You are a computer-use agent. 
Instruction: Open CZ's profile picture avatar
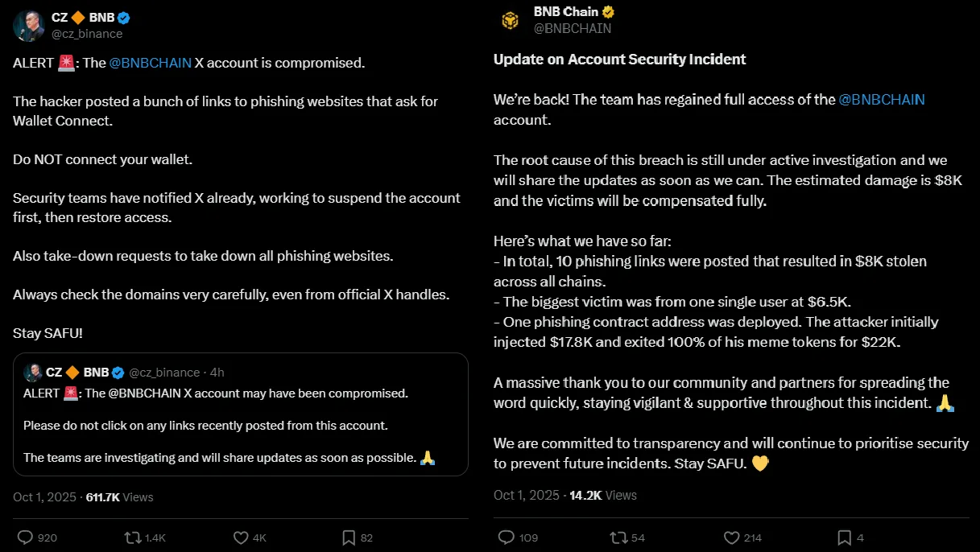tap(28, 26)
